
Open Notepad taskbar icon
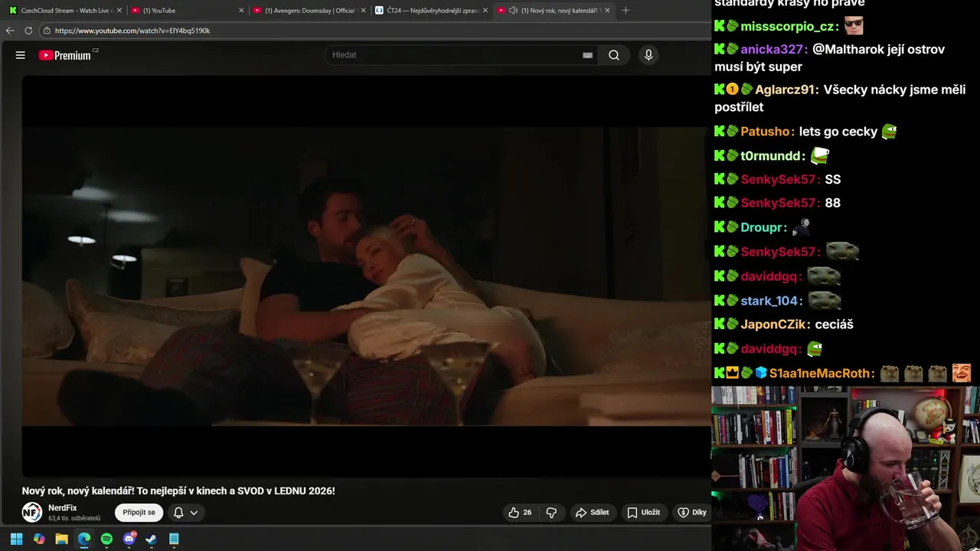click(x=174, y=539)
